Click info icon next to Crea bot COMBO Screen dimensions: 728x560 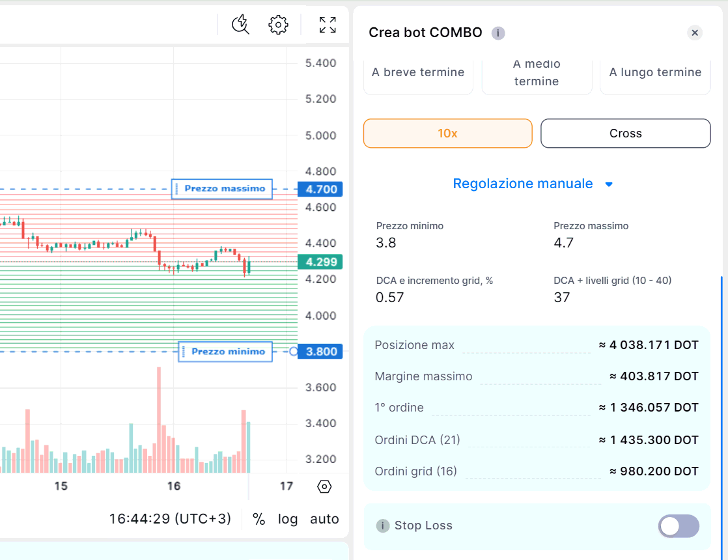(x=498, y=33)
